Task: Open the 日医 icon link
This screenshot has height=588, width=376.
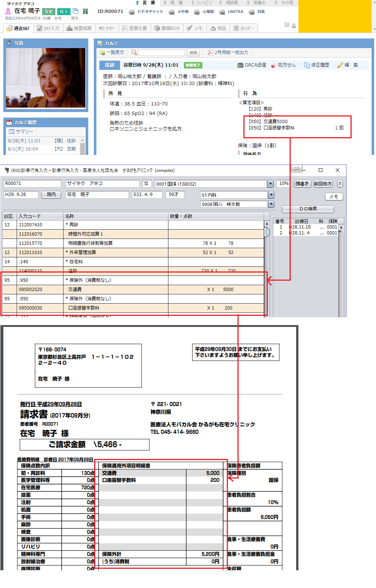Action: pos(252,12)
